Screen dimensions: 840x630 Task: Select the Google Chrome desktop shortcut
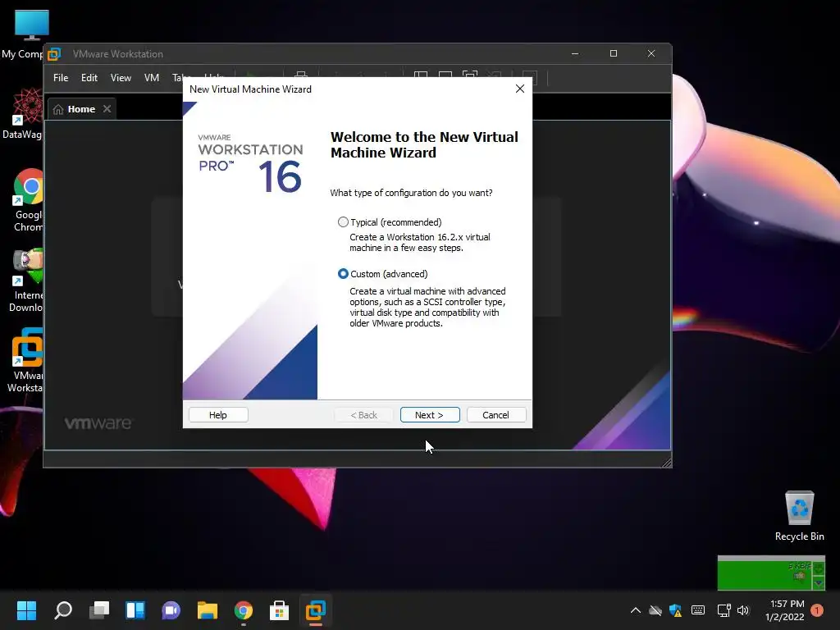pos(27,200)
